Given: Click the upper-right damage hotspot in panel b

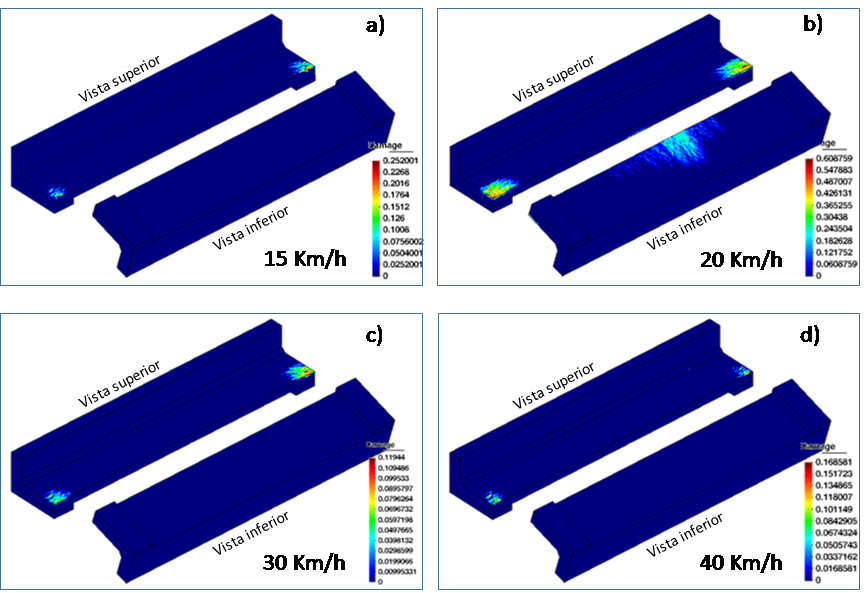Looking at the screenshot, I should [x=737, y=67].
